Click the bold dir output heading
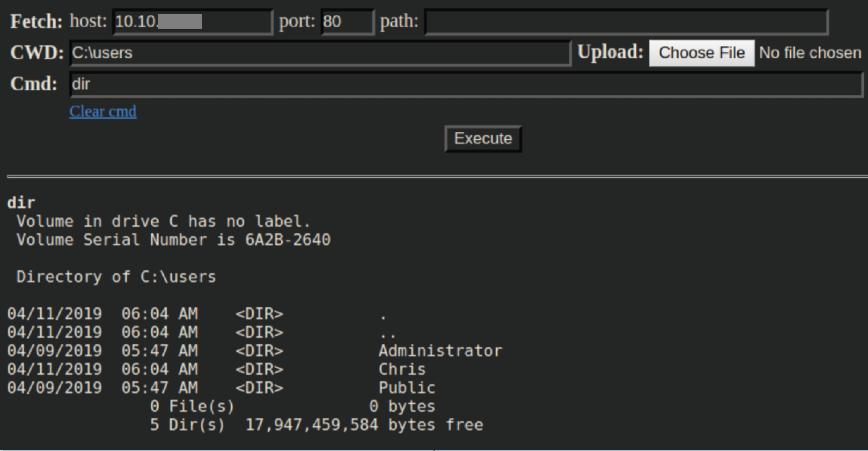 [21, 203]
